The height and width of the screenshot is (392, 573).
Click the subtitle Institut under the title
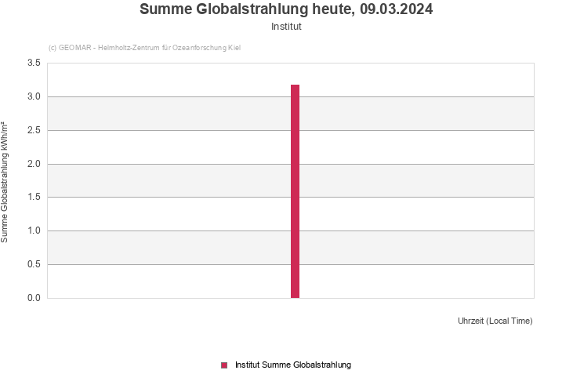[286, 26]
